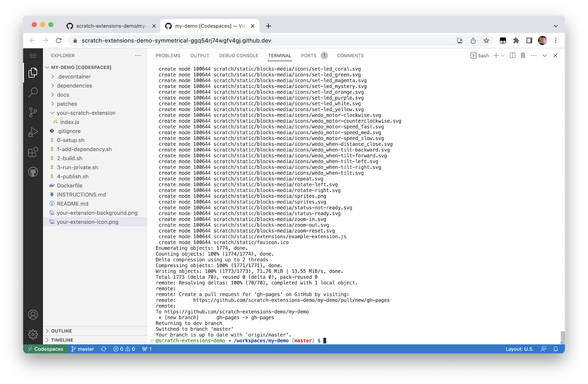Open terminal views dropdown chevron

[544, 56]
